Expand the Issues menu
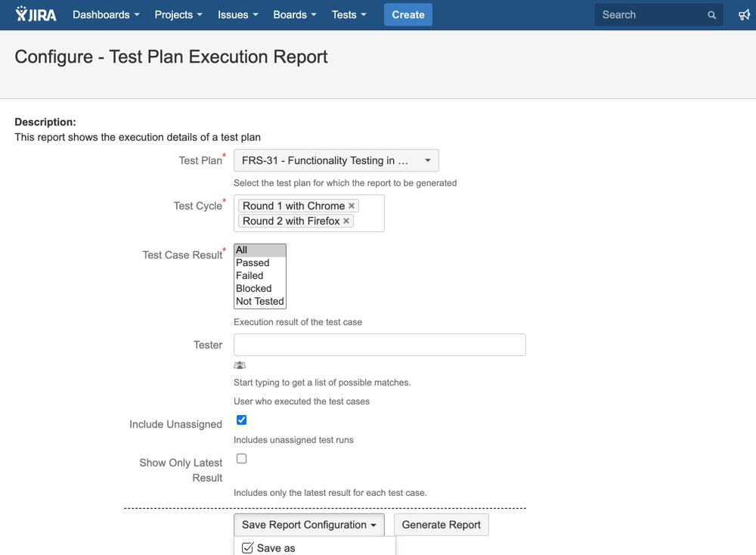Screen dimensions: 756x555 237,15
